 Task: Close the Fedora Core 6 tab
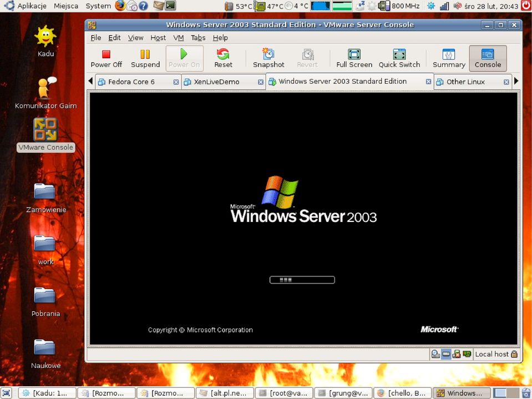[176, 82]
